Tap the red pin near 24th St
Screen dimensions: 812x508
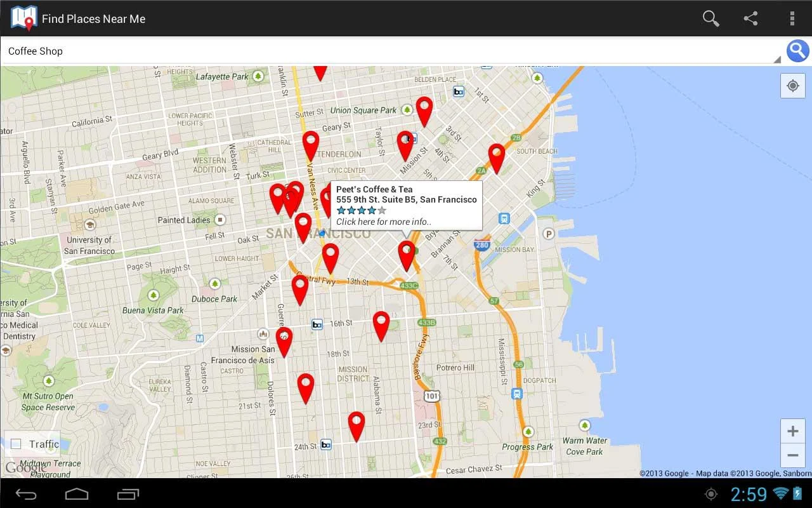coord(357,426)
